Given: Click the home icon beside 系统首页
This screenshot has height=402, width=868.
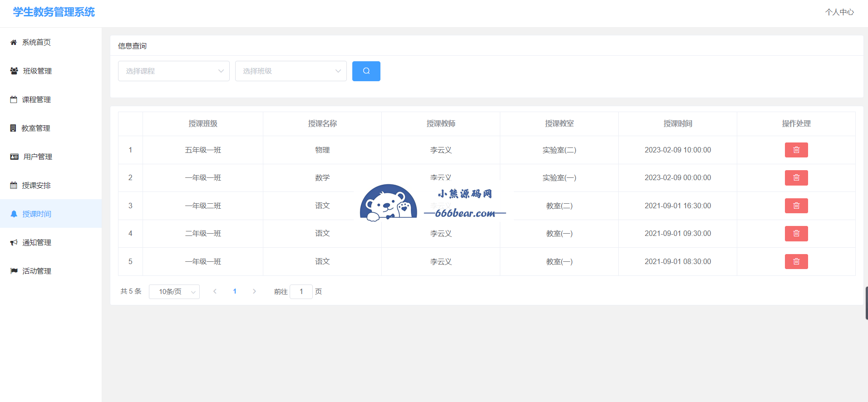Looking at the screenshot, I should click(14, 42).
